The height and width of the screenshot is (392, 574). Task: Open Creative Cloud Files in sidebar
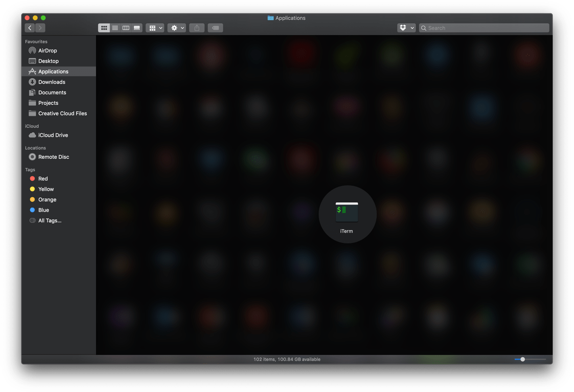pyautogui.click(x=58, y=113)
